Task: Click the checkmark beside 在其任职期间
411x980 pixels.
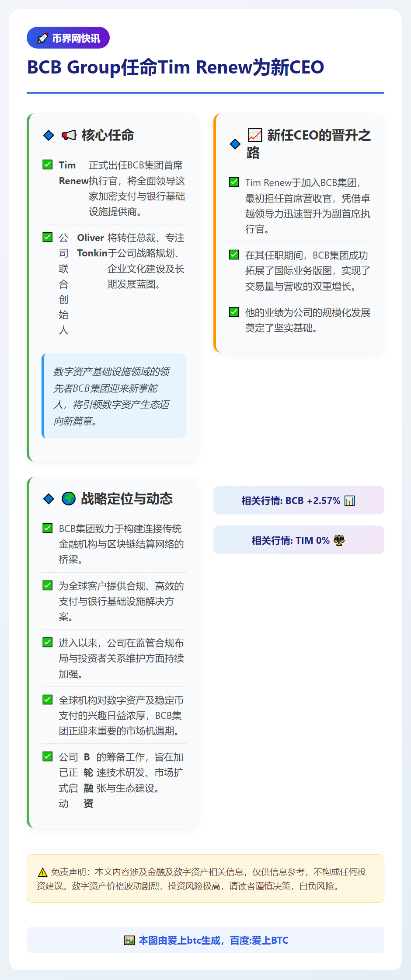Action: click(234, 255)
